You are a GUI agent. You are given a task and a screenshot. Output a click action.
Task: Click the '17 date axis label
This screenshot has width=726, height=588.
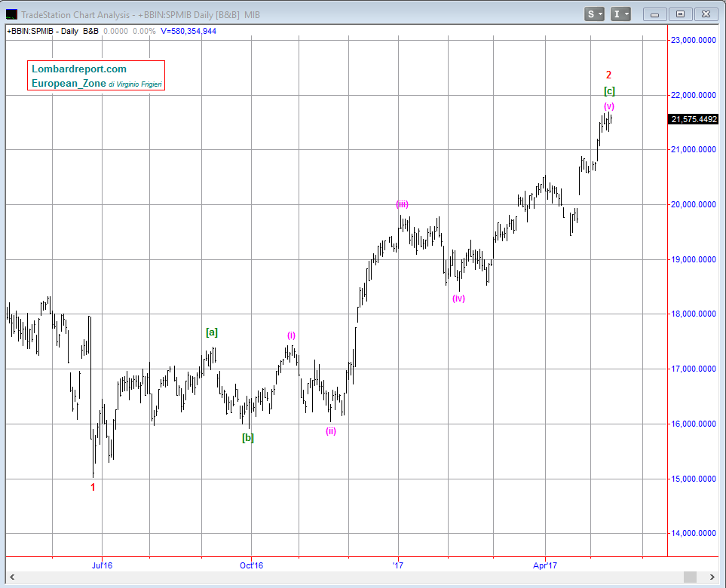click(x=398, y=565)
